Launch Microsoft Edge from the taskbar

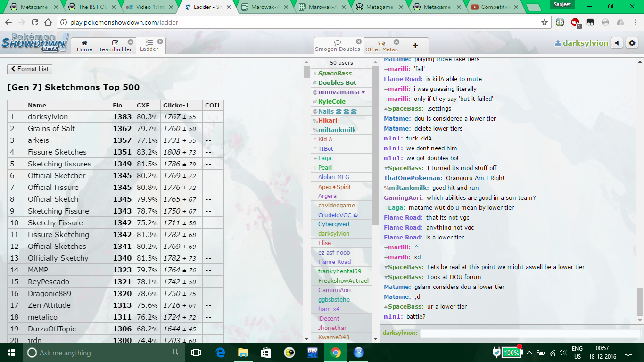point(220,353)
